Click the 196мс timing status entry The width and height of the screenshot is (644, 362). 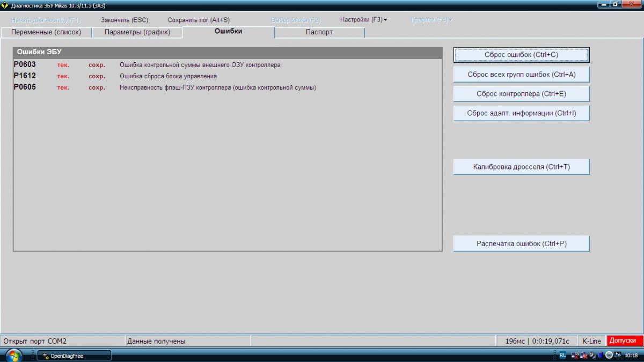pyautogui.click(x=537, y=341)
